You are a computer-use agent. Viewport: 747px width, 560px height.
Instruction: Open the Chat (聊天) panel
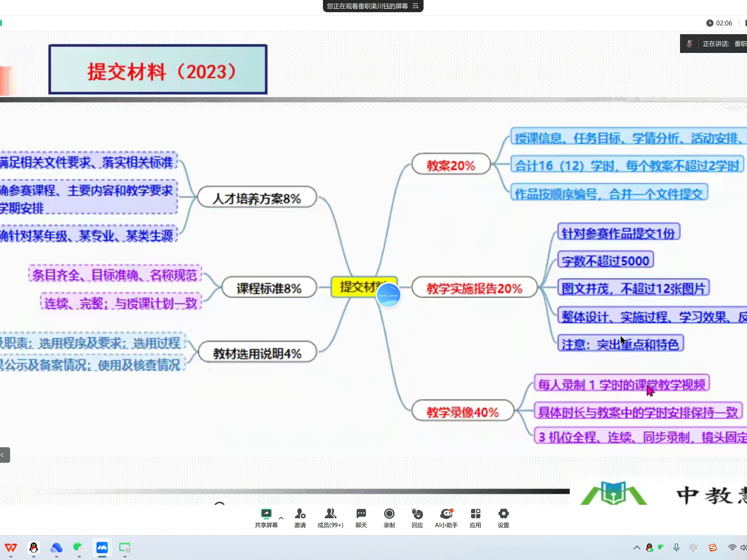click(x=361, y=518)
